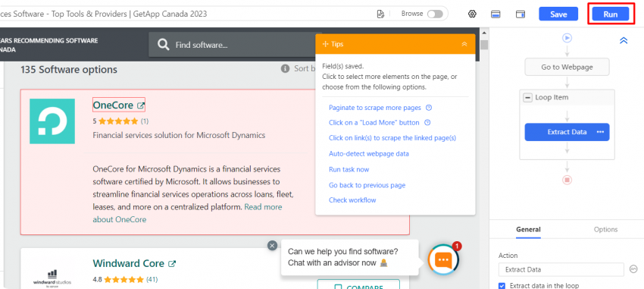Click the Sort by info icon
Screen dimensions: 644x289
coord(285,69)
